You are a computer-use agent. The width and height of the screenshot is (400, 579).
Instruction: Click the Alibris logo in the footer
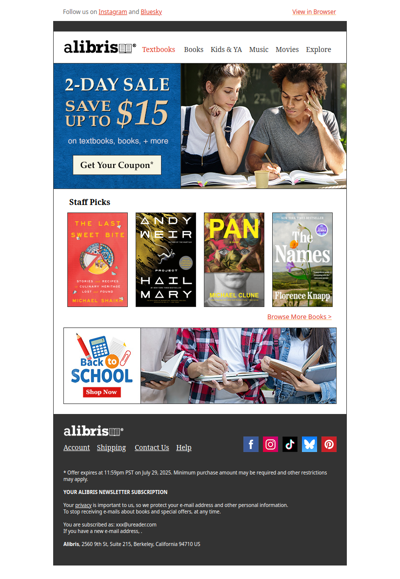(x=93, y=431)
